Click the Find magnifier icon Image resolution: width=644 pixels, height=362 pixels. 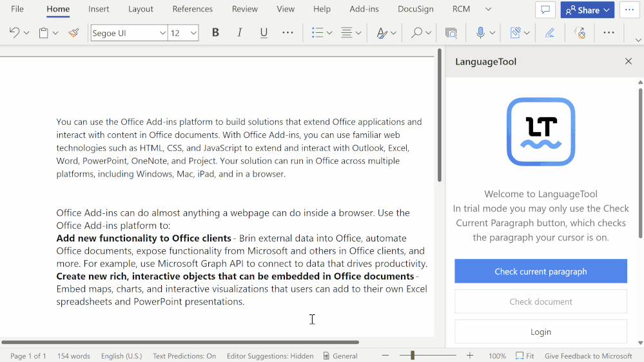coord(416,32)
